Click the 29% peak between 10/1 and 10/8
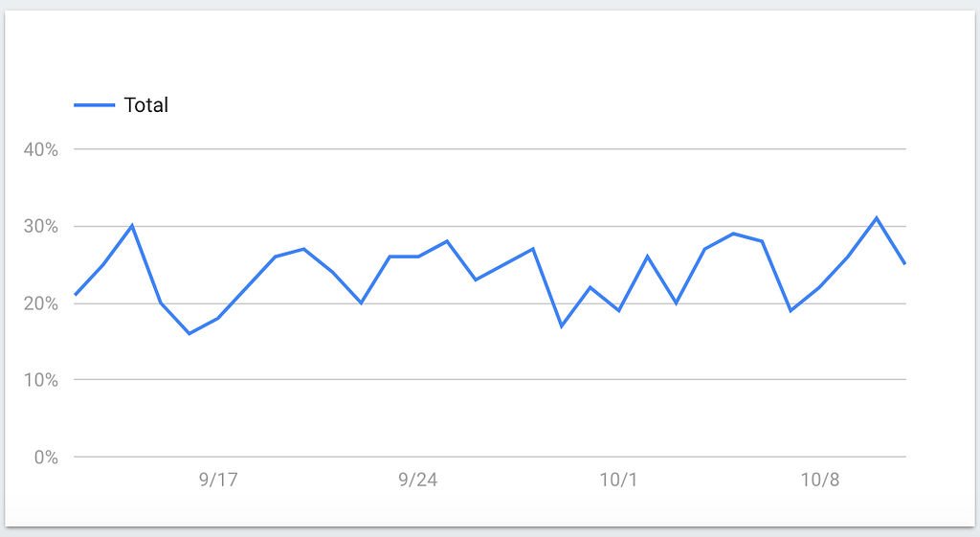The width and height of the screenshot is (980, 537). pyautogui.click(x=733, y=234)
